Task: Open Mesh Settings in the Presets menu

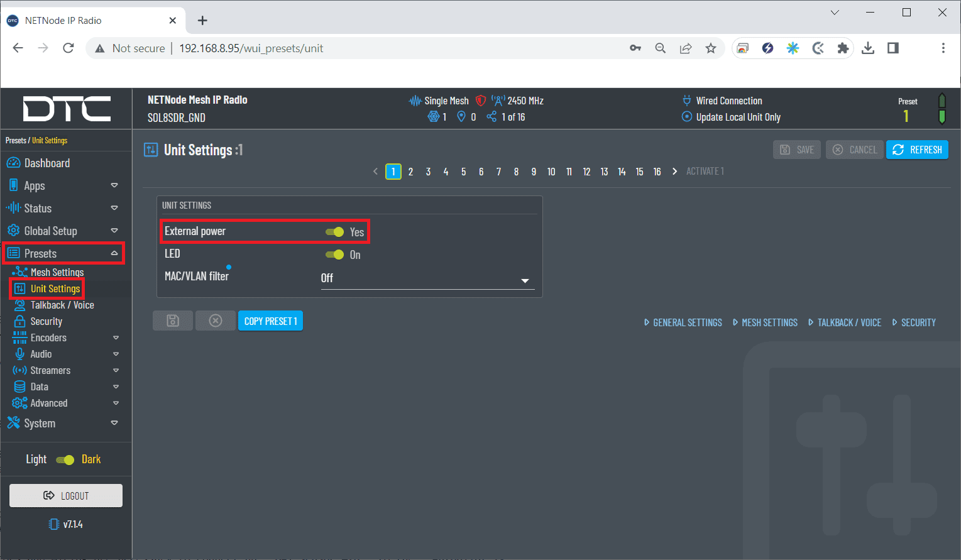Action: pos(57,272)
